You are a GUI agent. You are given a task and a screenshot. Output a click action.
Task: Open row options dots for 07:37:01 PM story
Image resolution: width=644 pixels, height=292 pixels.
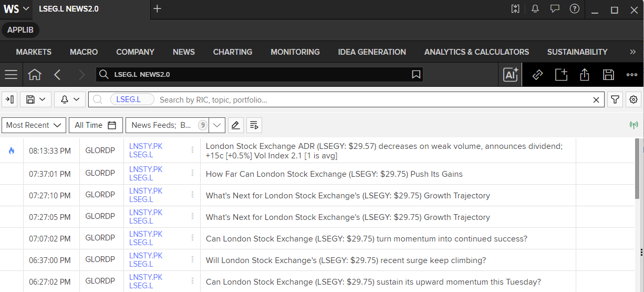[192, 174]
